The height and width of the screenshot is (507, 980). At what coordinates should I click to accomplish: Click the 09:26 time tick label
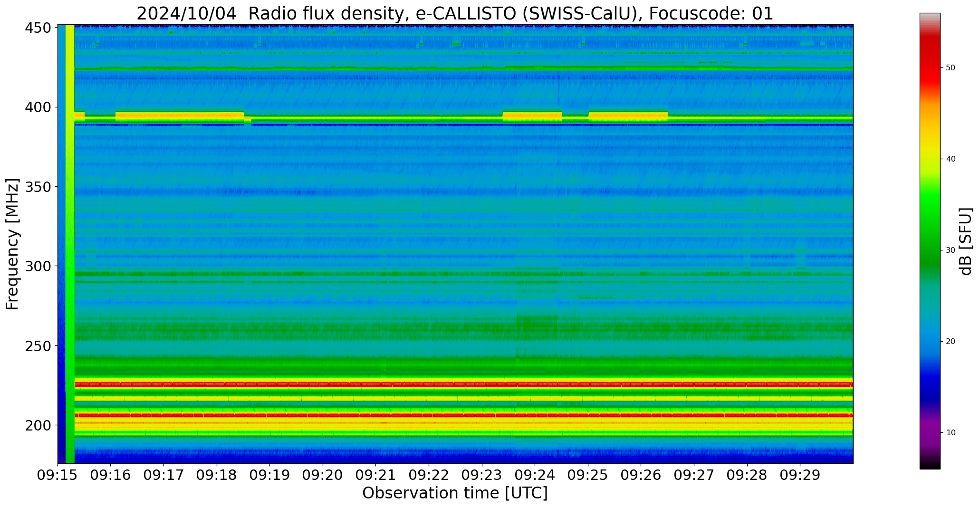click(641, 475)
